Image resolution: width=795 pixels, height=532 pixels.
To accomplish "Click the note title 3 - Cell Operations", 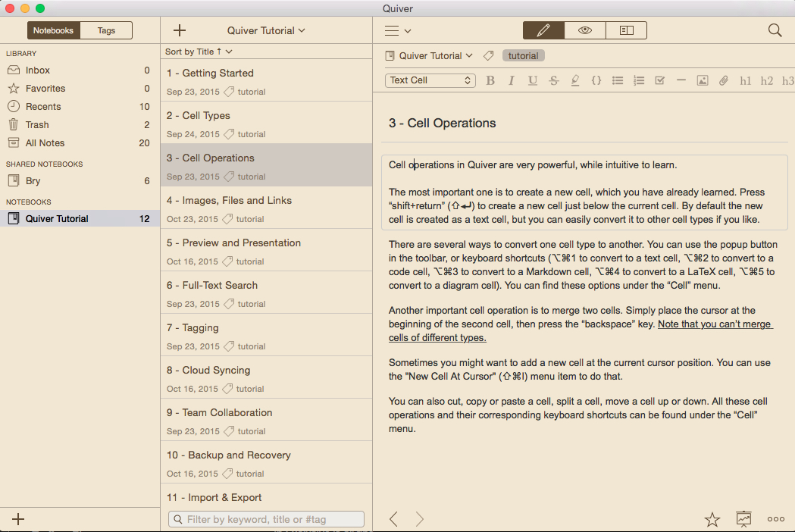I will [x=442, y=123].
